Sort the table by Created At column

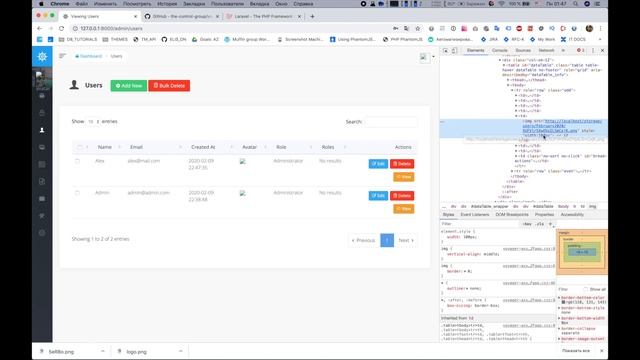[x=203, y=147]
